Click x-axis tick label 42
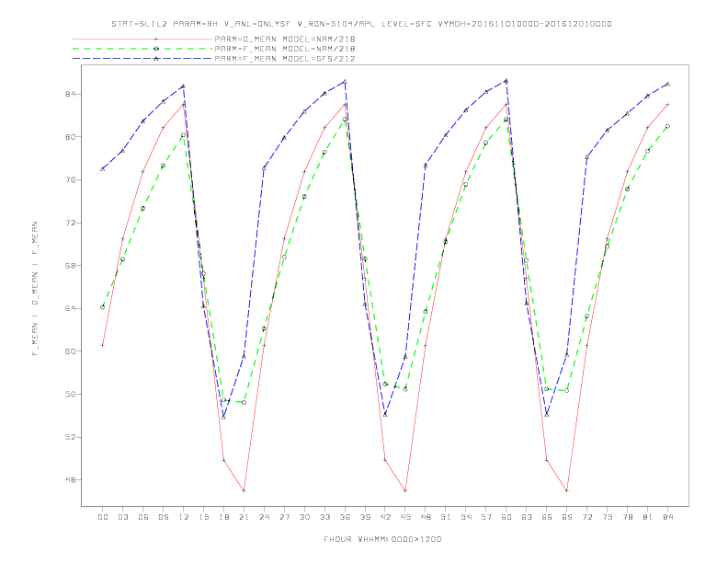Screen dimensions: 728x563 [x=385, y=517]
